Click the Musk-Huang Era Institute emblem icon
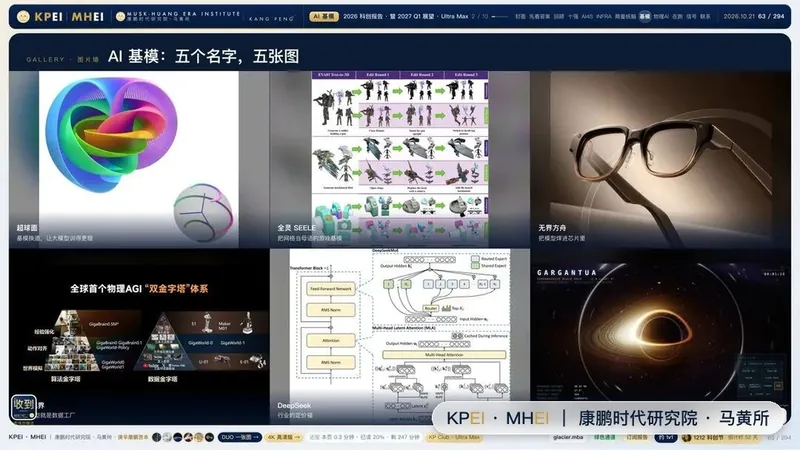The width and height of the screenshot is (800, 450). [120, 17]
